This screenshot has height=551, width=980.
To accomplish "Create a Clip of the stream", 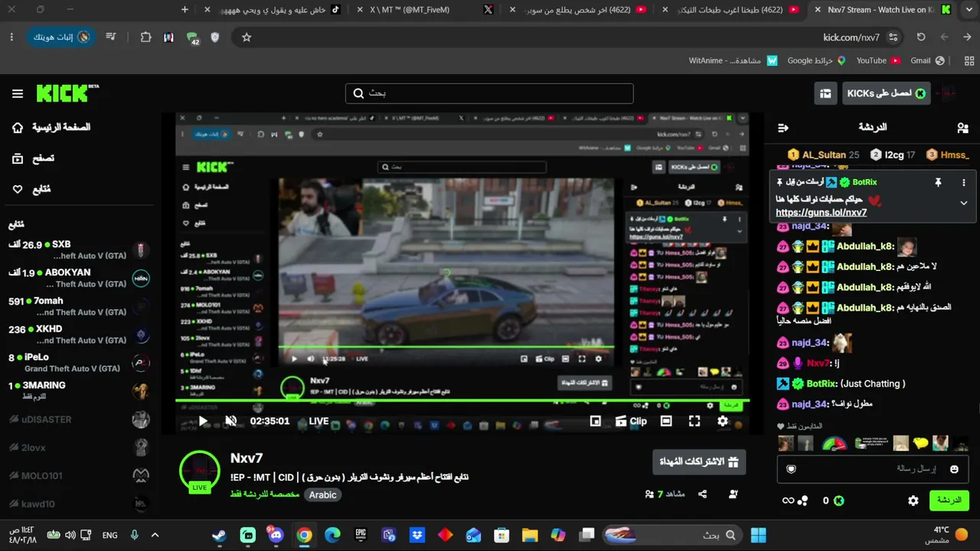I will pos(632,421).
